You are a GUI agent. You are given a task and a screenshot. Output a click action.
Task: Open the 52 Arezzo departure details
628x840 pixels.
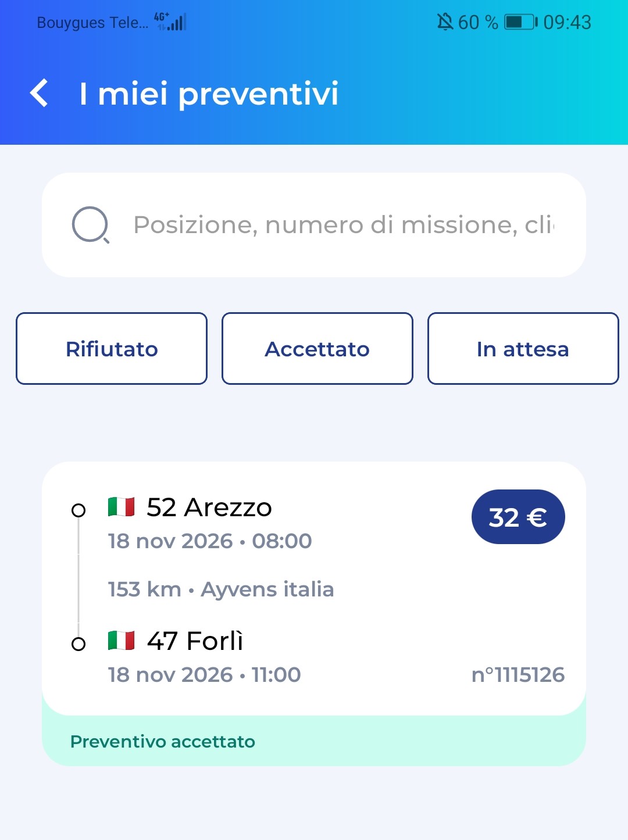click(209, 507)
